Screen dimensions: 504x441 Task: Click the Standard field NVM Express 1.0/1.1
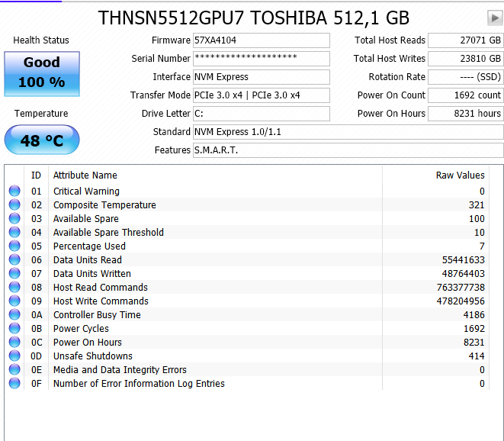coord(348,132)
